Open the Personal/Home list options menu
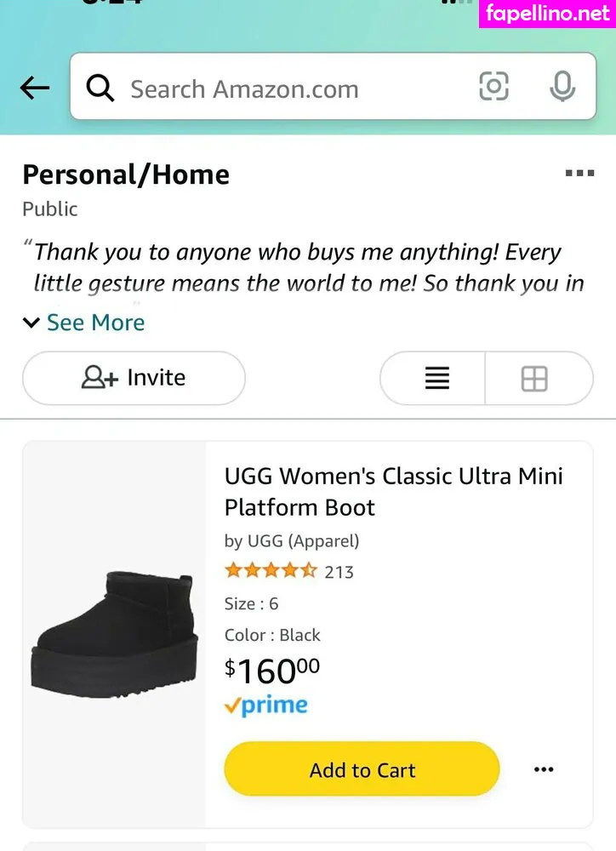 pos(579,174)
